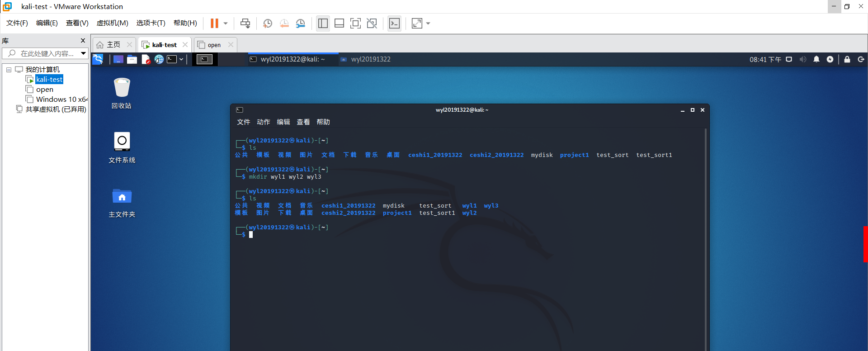
Task: Revert the virtual machine to its previous snapshot
Action: (284, 23)
